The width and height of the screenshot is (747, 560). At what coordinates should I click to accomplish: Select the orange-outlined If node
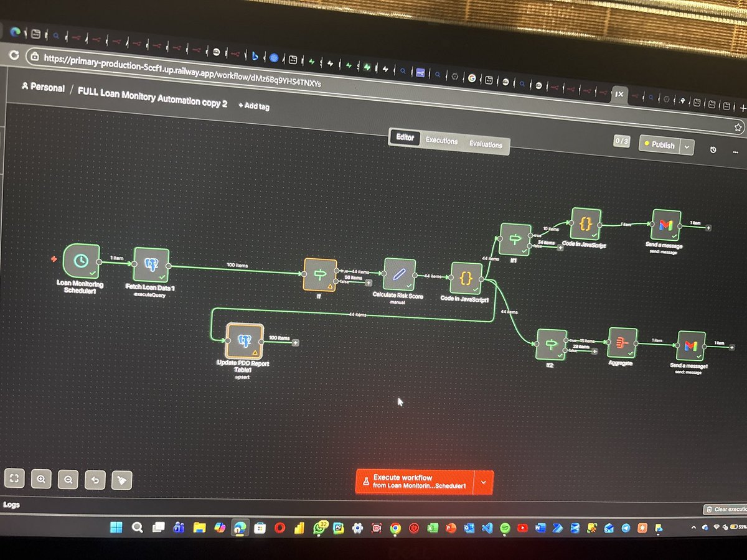click(x=320, y=275)
